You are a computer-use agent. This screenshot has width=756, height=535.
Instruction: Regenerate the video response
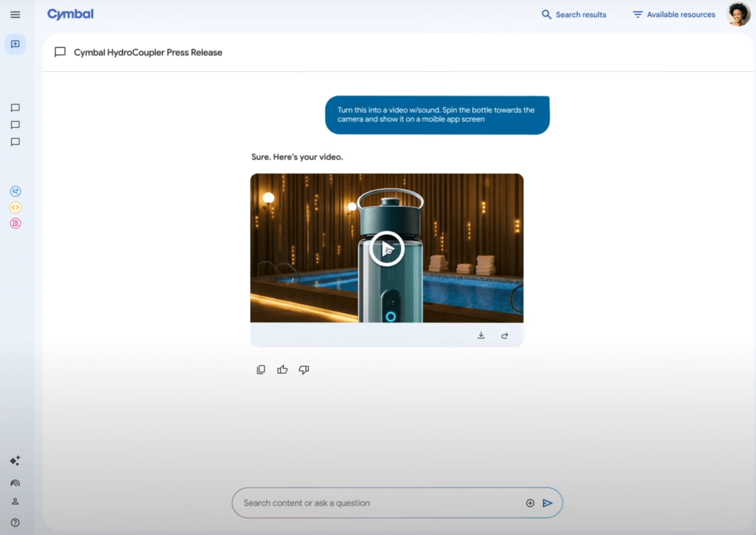(x=504, y=335)
